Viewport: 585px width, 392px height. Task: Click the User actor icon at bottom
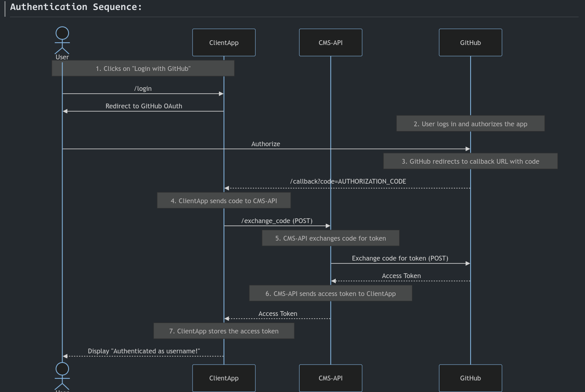62,376
